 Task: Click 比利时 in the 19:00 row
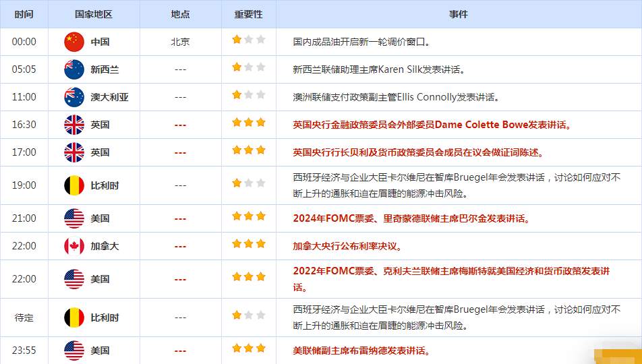tap(105, 185)
